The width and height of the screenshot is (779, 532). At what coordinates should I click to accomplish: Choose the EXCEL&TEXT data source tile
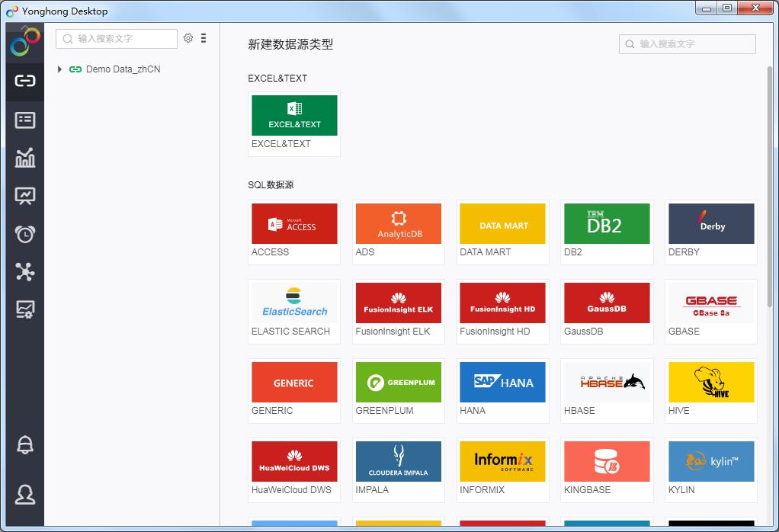click(294, 124)
